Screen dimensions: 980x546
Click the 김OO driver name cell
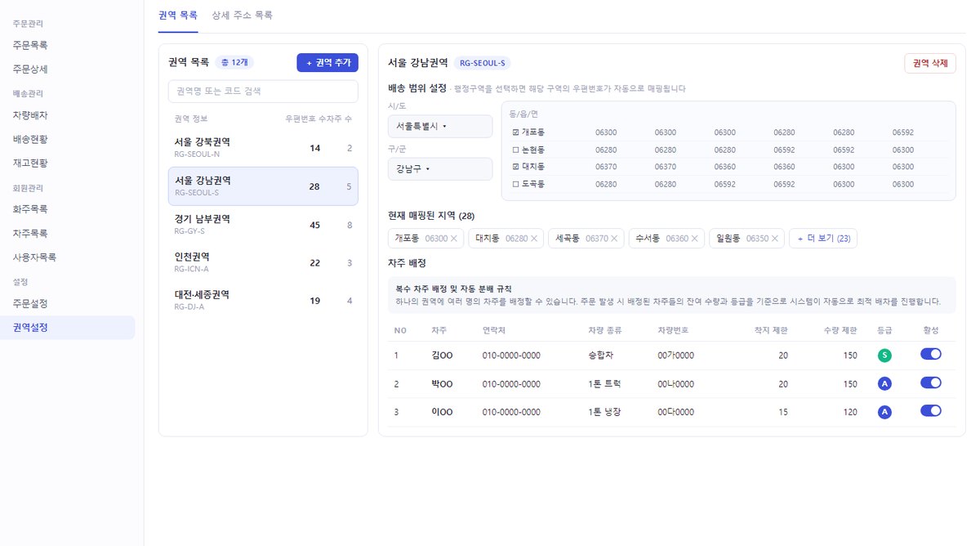[x=442, y=356]
